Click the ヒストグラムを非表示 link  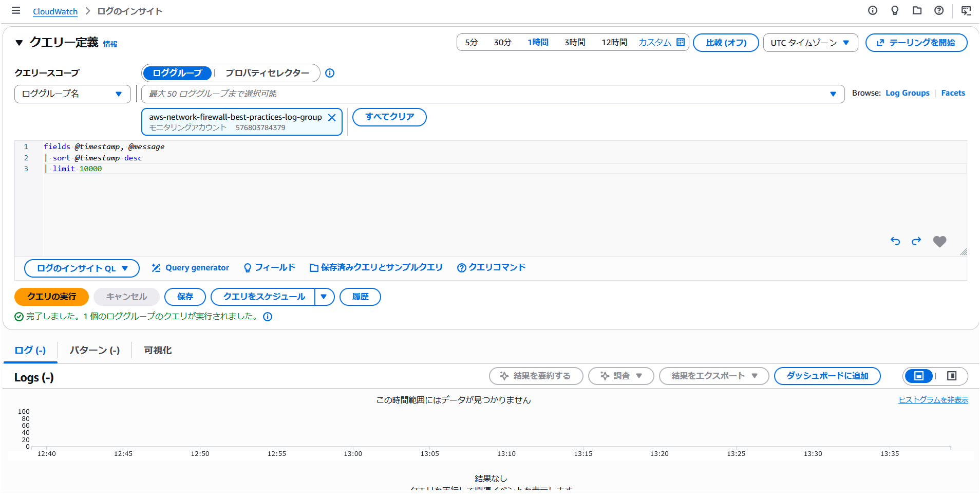click(933, 399)
